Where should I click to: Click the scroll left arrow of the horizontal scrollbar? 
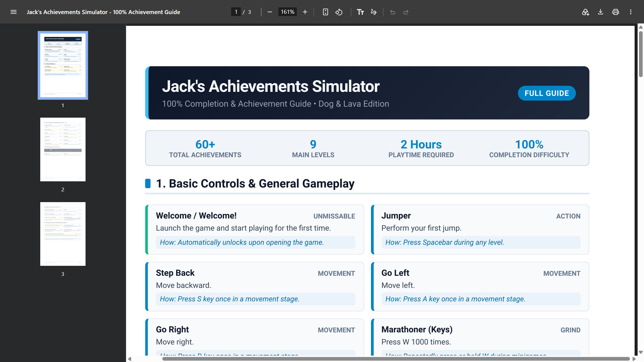tap(130, 359)
